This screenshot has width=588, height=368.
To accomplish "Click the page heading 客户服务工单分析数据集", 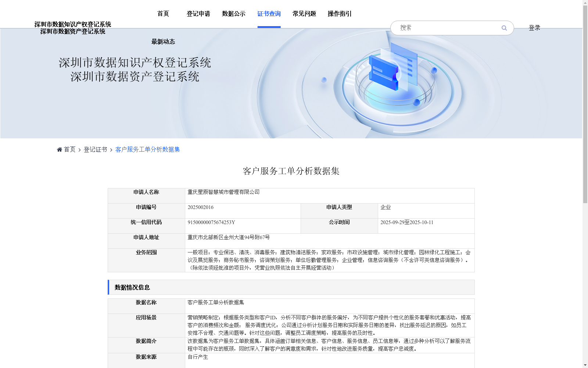I will coord(291,171).
